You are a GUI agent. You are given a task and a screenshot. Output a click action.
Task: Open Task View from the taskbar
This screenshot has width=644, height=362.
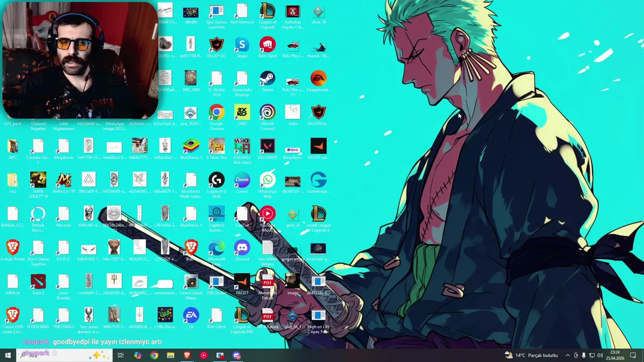[121, 355]
